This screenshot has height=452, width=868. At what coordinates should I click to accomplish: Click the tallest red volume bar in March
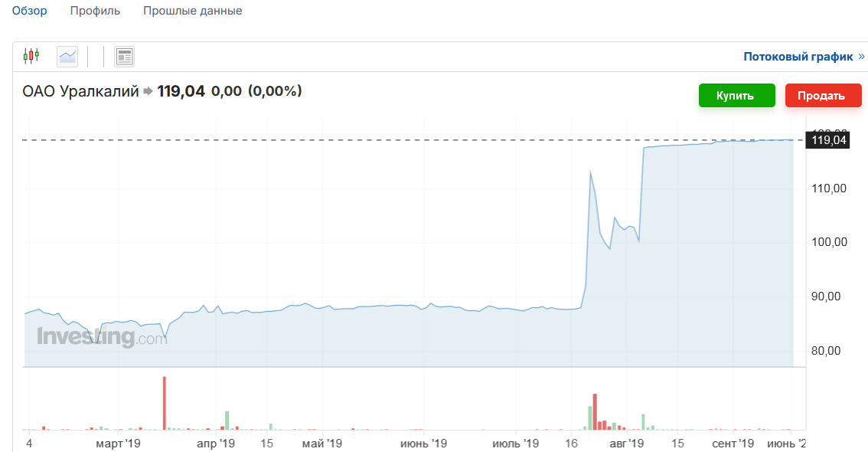click(x=165, y=403)
